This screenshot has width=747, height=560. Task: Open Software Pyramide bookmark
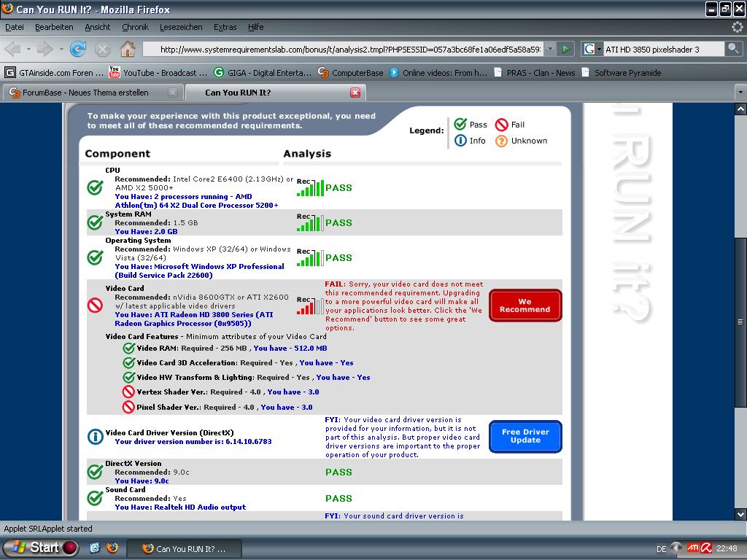[622, 73]
